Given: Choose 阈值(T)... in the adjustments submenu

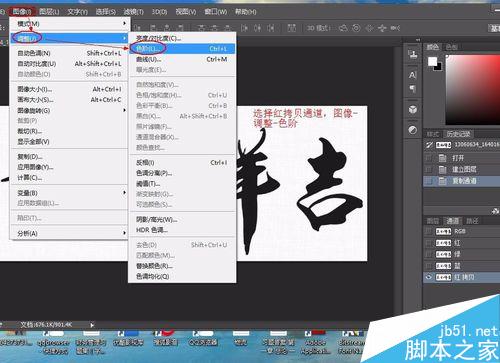Looking at the screenshot, I should (x=182, y=184).
